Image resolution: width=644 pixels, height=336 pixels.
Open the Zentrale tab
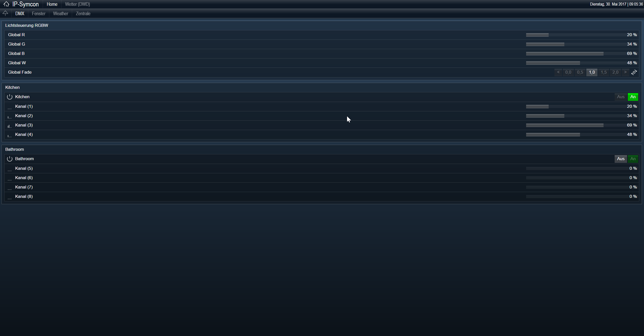click(x=83, y=13)
